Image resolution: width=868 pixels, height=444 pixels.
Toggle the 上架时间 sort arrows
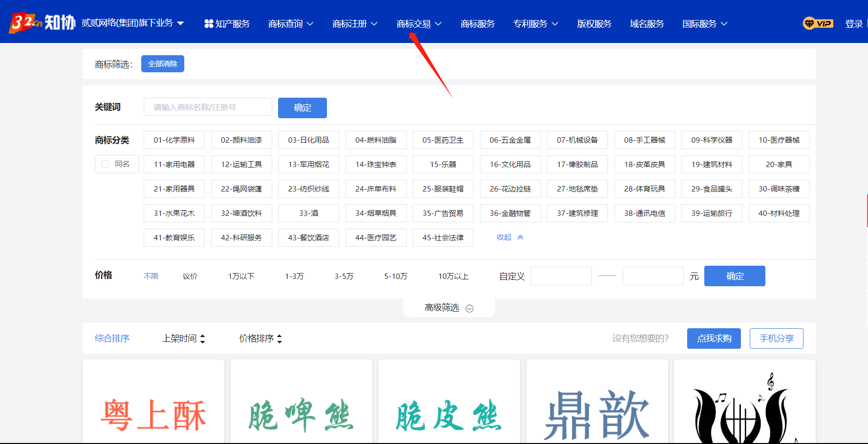click(x=203, y=338)
